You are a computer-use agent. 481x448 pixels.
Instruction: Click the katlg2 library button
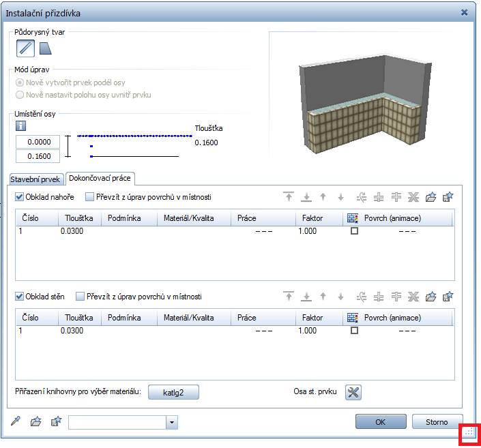[x=173, y=392]
